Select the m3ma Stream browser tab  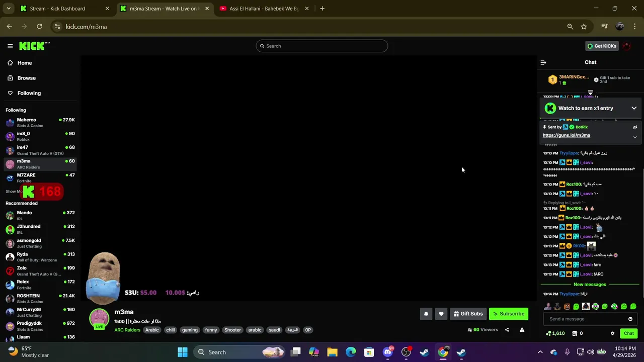click(163, 9)
